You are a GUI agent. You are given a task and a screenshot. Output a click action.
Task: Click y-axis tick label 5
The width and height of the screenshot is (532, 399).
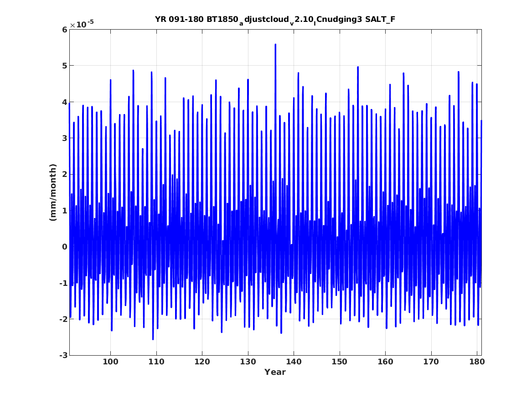coord(64,66)
